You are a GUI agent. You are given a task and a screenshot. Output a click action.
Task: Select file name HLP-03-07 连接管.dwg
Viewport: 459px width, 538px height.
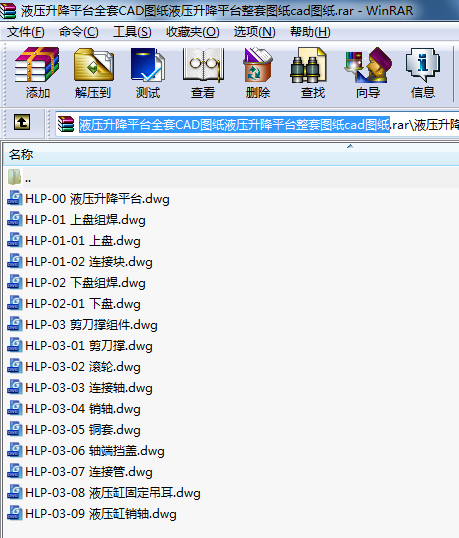coord(89,471)
